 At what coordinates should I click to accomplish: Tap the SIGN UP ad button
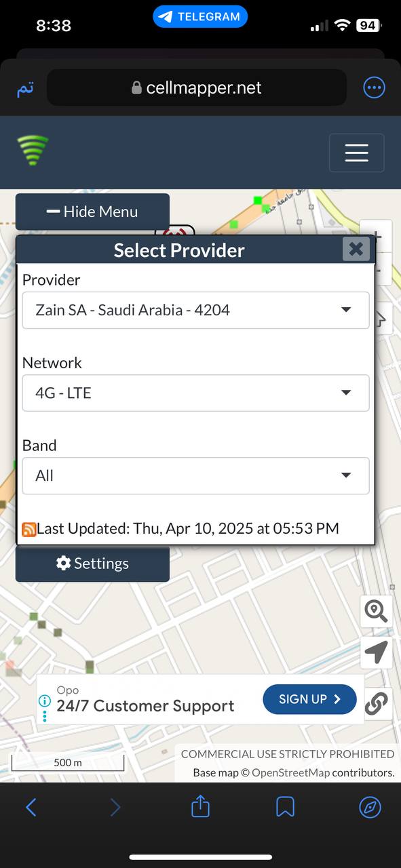[x=309, y=699]
